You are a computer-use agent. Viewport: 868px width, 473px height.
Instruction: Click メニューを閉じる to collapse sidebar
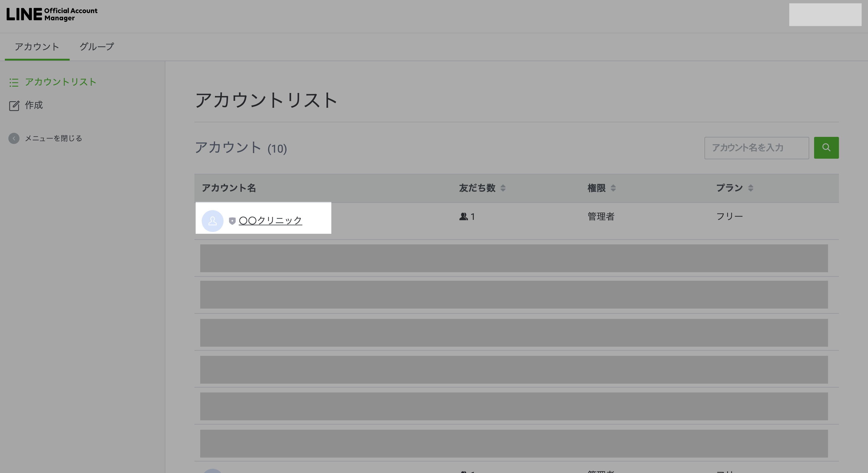tap(53, 138)
